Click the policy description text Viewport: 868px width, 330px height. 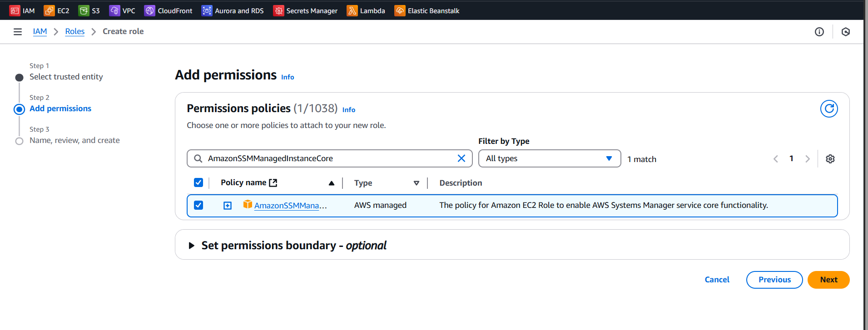(x=604, y=205)
